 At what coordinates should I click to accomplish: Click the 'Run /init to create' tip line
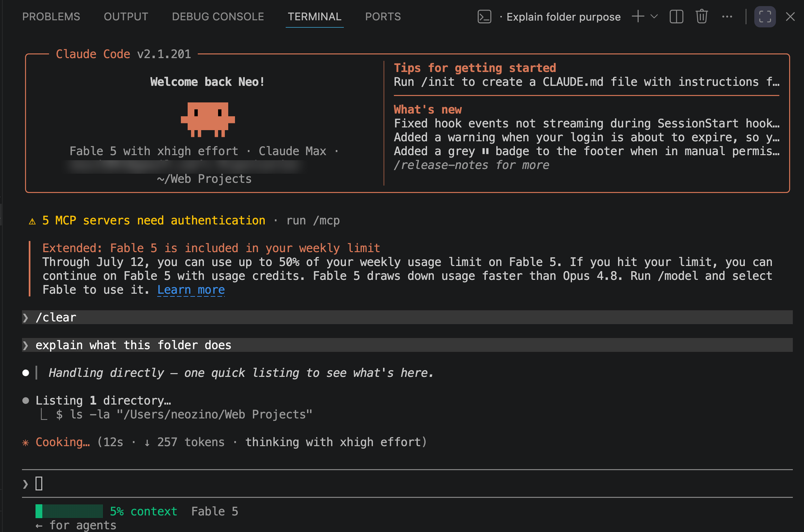(586, 82)
